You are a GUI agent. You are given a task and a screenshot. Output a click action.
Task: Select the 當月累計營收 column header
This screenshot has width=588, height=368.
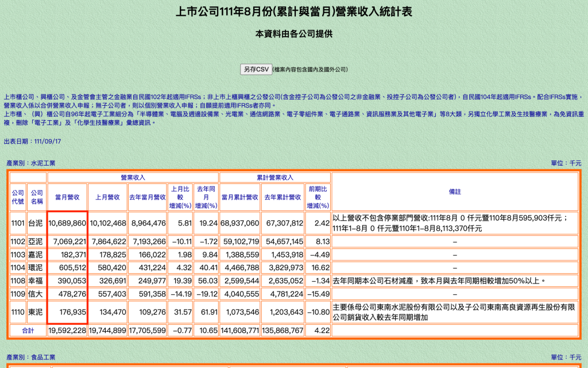pos(240,197)
